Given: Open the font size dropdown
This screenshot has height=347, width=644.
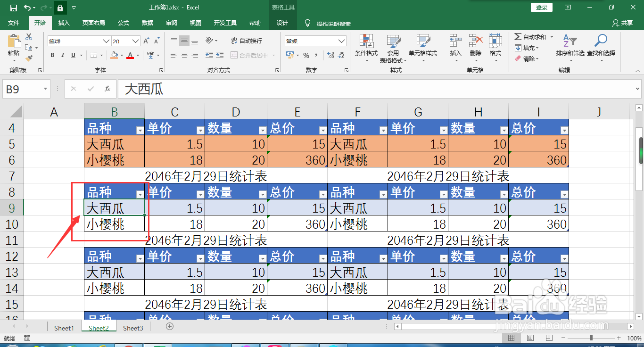Looking at the screenshot, I should (135, 41).
